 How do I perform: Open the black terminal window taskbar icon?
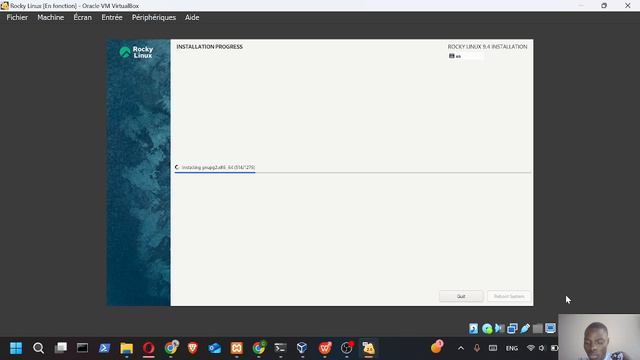[x=82, y=348]
